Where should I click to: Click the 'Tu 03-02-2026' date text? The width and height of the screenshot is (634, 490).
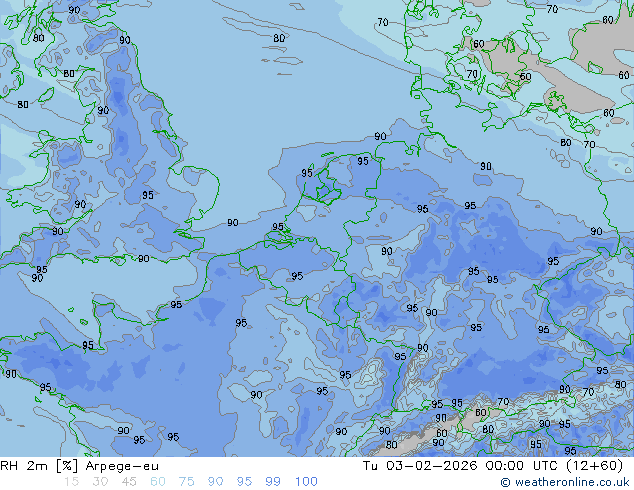(x=420, y=466)
